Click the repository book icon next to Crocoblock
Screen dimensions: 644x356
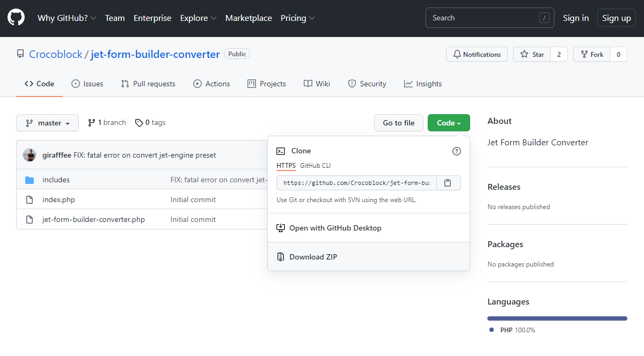click(x=20, y=54)
